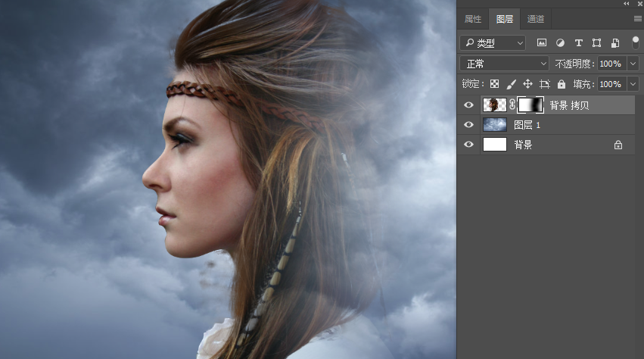Select the layer mask thumbnail of 背景 拷贝
This screenshot has width=644, height=359.
point(530,105)
